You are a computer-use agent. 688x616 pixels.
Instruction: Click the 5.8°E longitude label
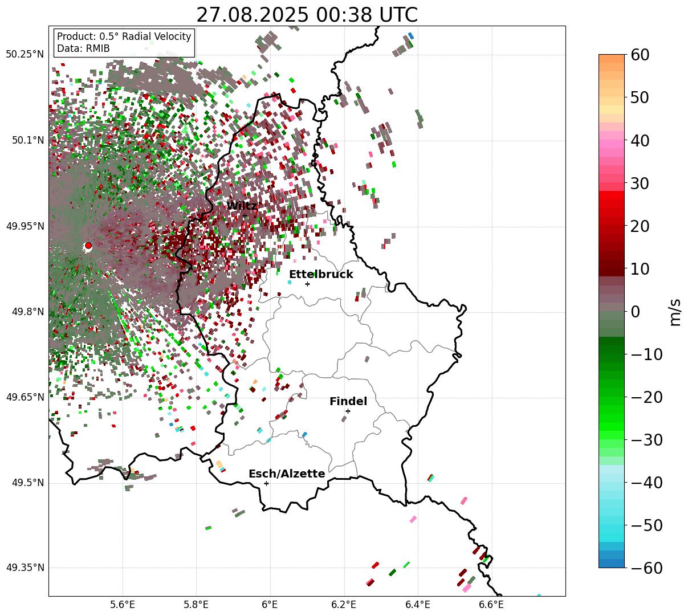coord(196,605)
